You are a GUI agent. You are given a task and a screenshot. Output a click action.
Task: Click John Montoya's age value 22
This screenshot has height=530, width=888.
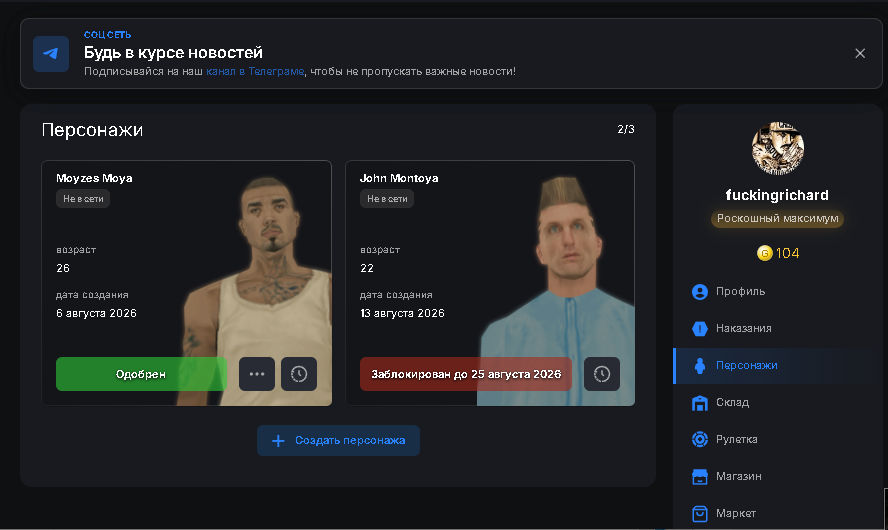(367, 268)
